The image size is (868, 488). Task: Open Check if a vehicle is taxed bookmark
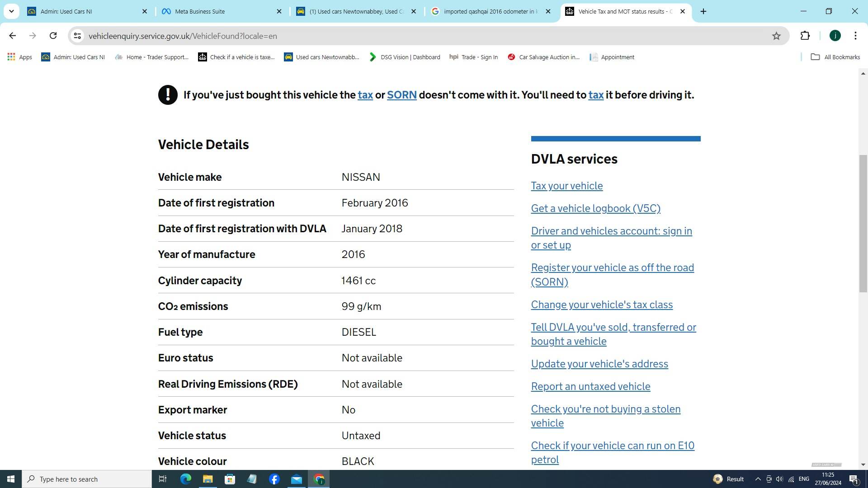coord(236,57)
